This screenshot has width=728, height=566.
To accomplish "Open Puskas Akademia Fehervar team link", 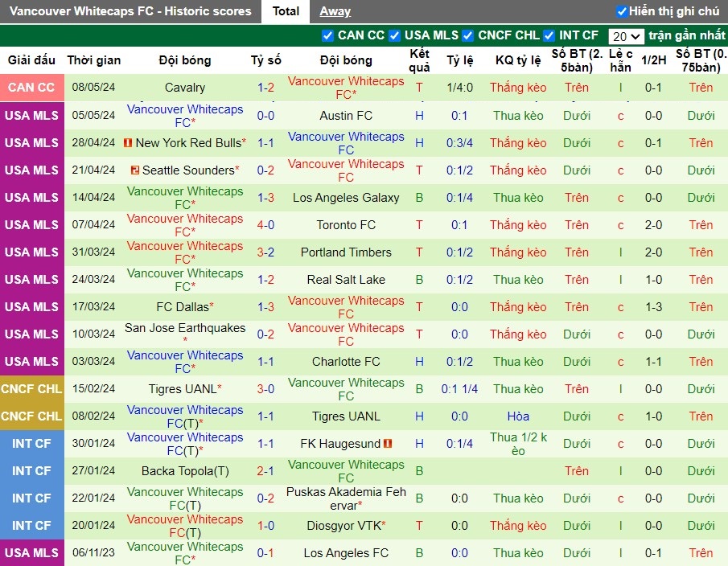I will [346, 498].
